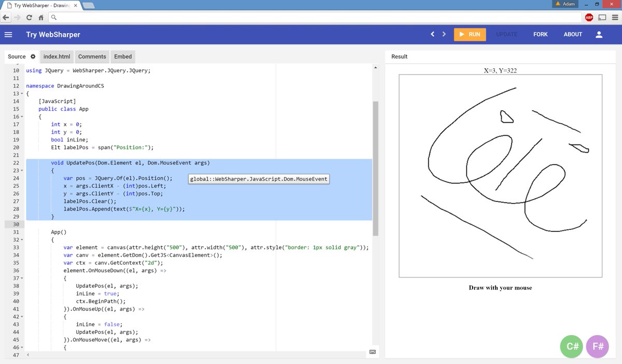Open the Chrome menu icon
622x364 pixels.
(614, 18)
